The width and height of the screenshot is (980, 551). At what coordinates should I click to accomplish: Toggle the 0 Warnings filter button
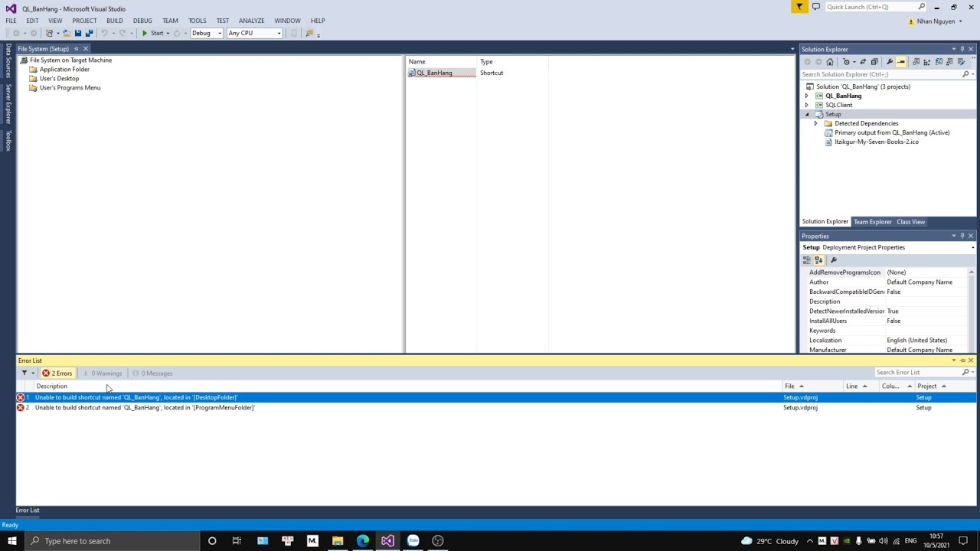(x=102, y=373)
